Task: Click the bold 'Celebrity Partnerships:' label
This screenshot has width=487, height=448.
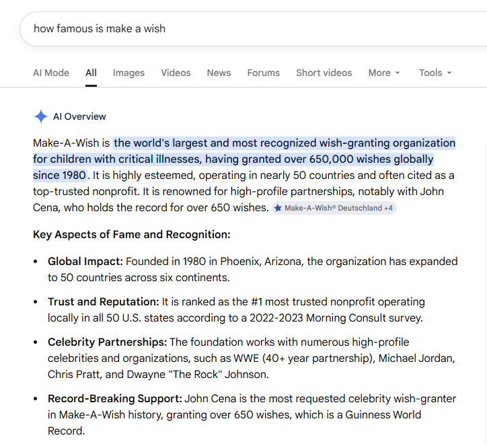Action: click(107, 342)
